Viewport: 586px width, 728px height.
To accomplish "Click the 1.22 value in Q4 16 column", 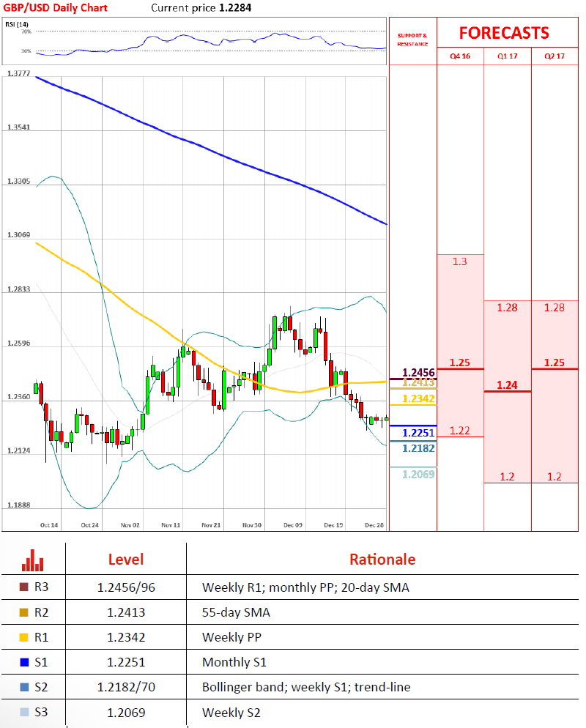I will [460, 431].
